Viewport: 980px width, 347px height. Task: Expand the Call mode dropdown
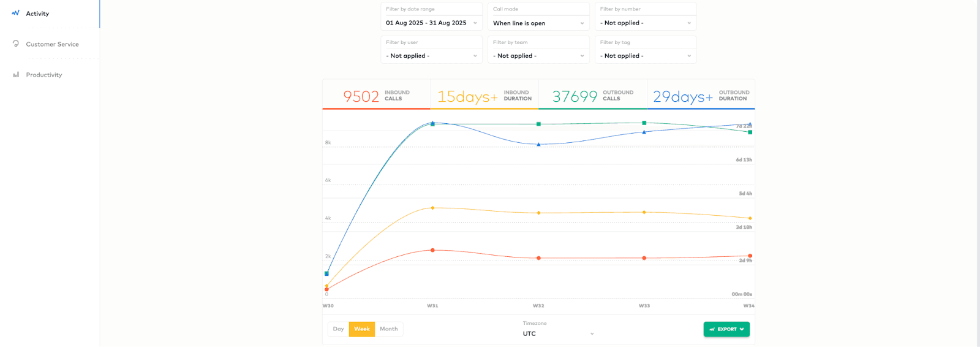(538, 23)
